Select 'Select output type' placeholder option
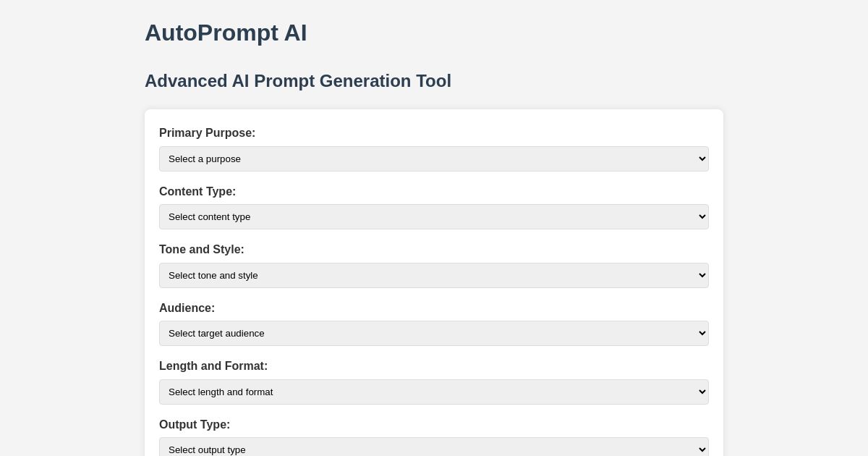The image size is (868, 456). click(434, 449)
